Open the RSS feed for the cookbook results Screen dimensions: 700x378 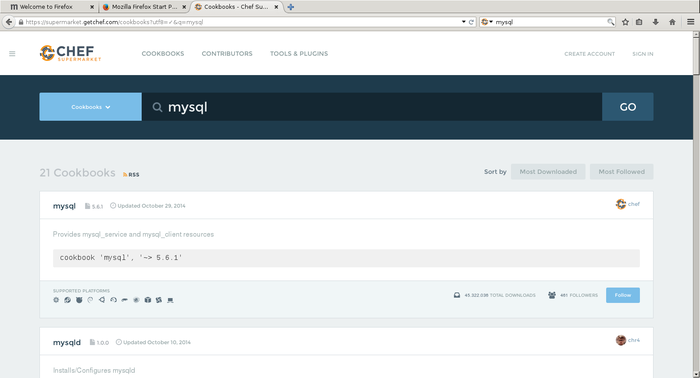click(131, 174)
